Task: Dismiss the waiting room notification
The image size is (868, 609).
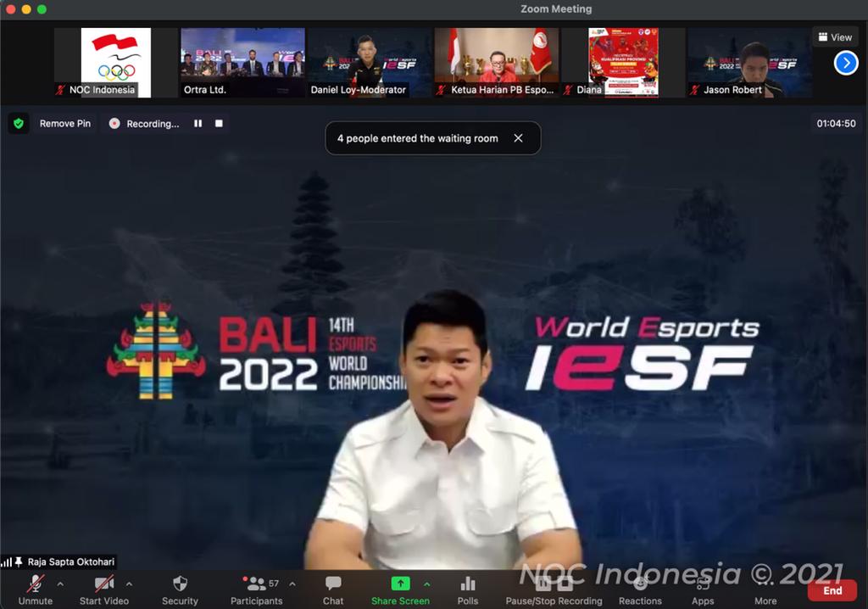Action: tap(518, 138)
